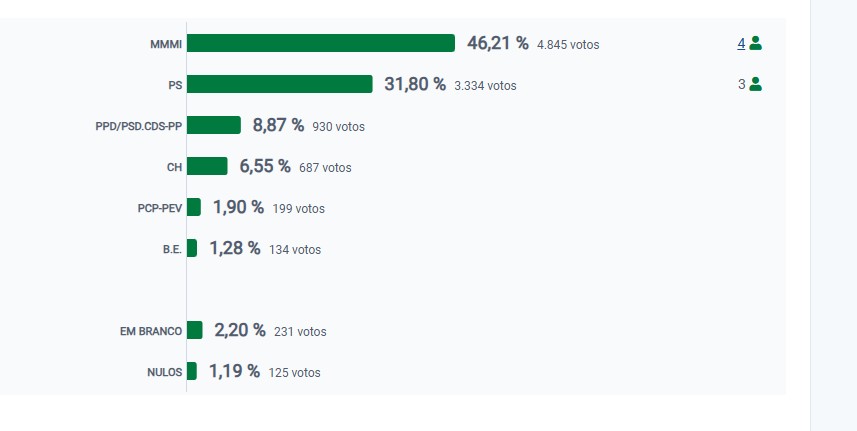Click the MMMI green results bar
The width and height of the screenshot is (857, 431).
(321, 43)
